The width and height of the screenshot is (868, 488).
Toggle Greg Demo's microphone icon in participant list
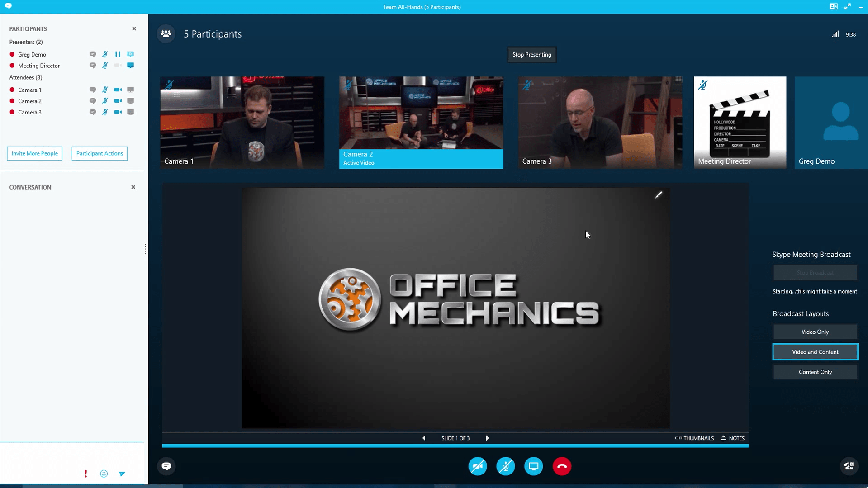[x=105, y=54]
